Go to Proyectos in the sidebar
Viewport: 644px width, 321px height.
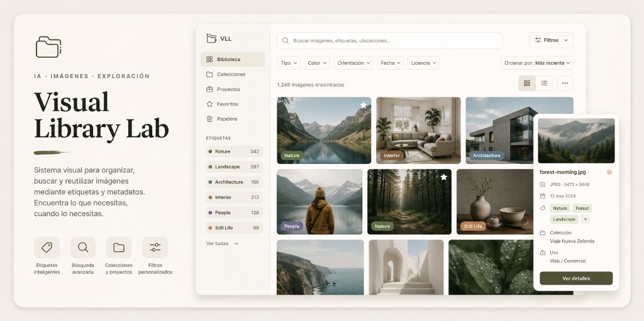[x=233, y=89]
